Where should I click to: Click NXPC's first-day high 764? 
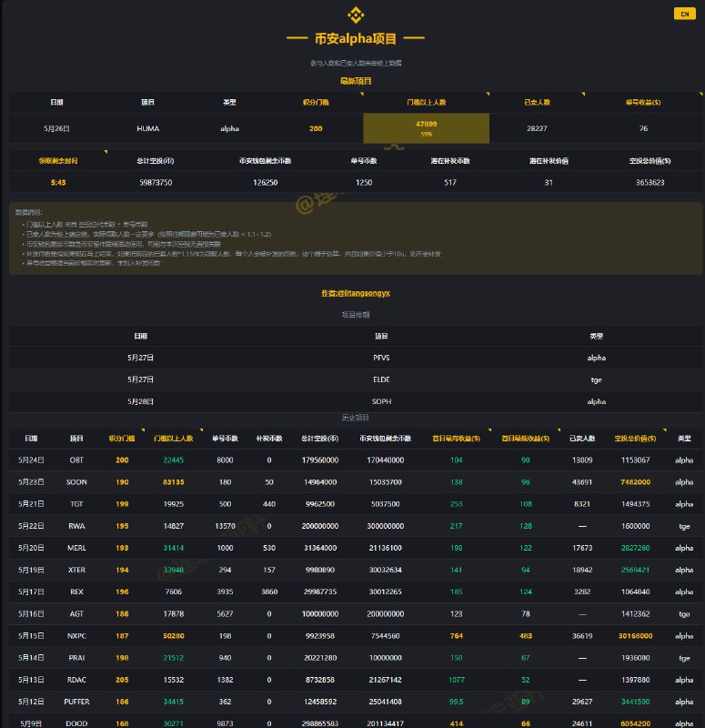point(457,636)
